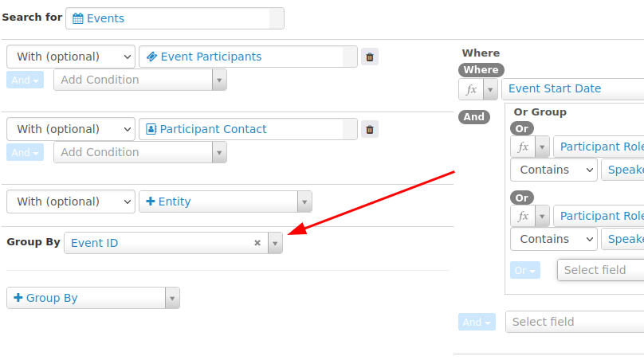
Task: Click the calendar icon beside Events
Action: point(77,18)
